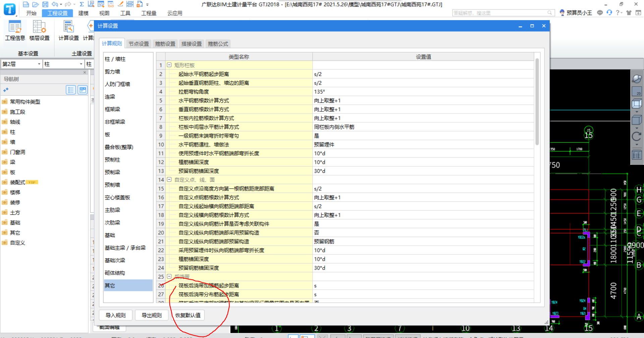Viewport: 644px width, 338px height.
Task: Click the 导出规则 button
Action: click(x=152, y=315)
